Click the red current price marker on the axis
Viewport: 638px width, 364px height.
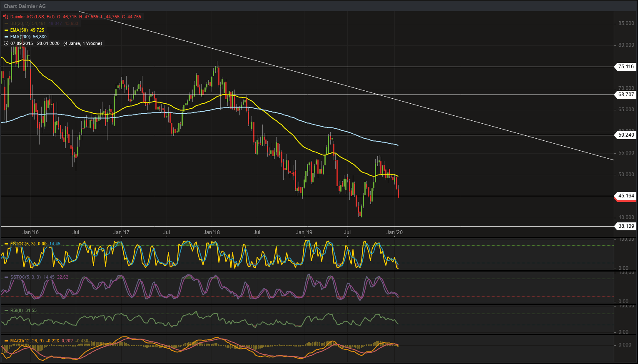pos(626,200)
